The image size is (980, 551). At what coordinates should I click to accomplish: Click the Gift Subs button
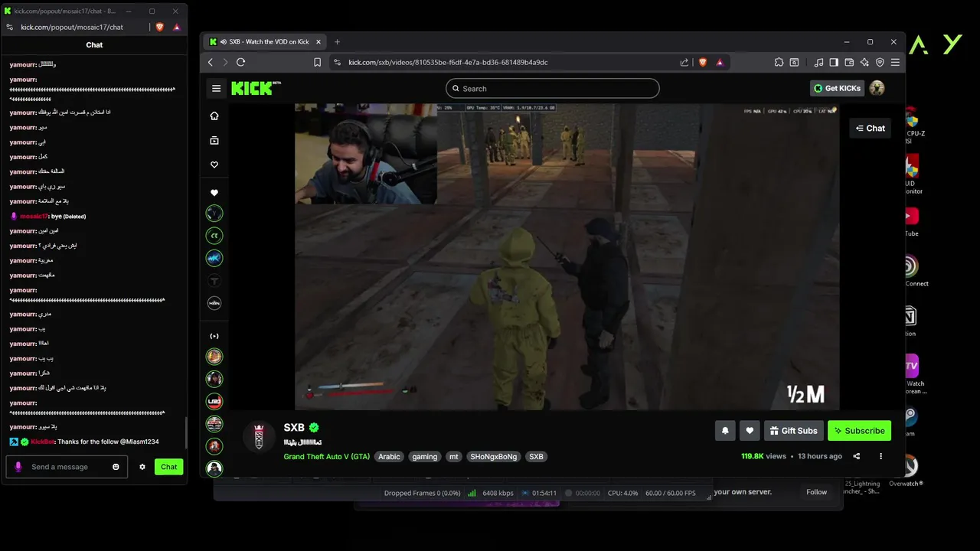[794, 431]
